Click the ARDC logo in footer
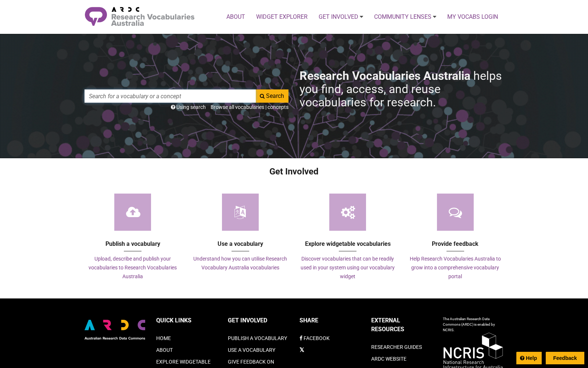Screen dimensions: 588x368 pyautogui.click(x=115, y=330)
